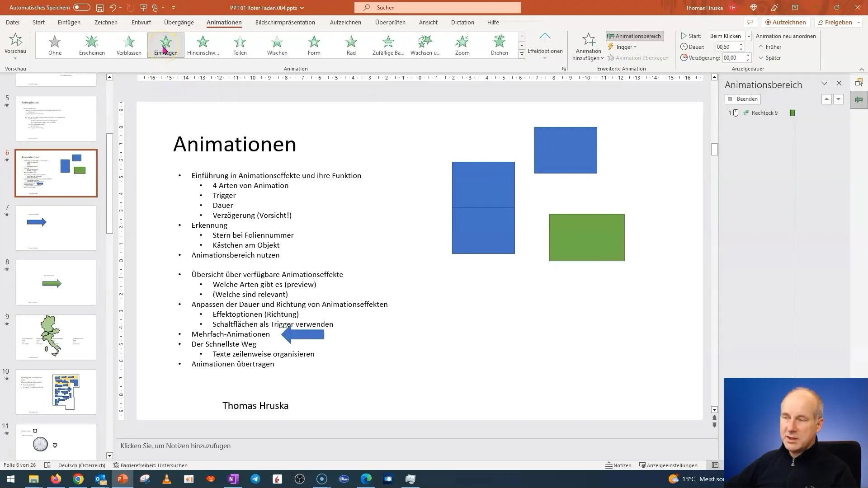Viewport: 868px width, 488px height.
Task: Undo the last action
Action: coord(113,8)
